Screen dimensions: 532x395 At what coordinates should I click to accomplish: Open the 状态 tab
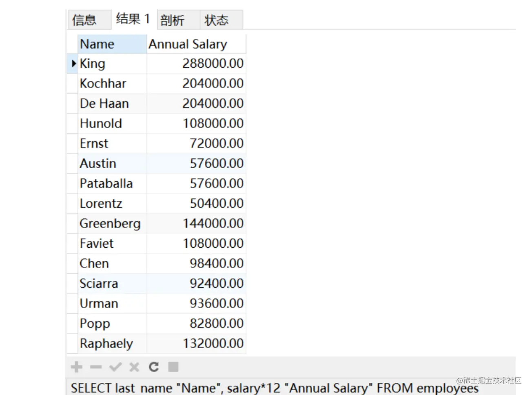pos(221,20)
